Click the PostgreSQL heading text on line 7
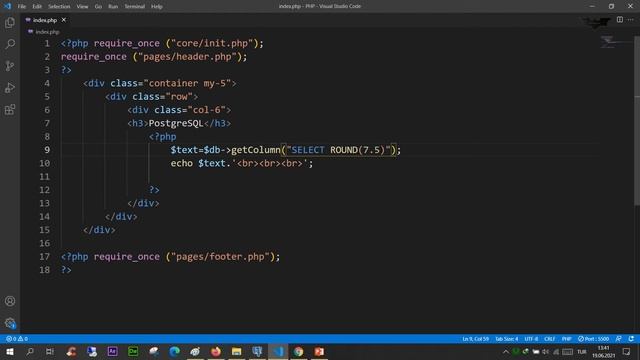The width and height of the screenshot is (640, 360). click(176, 123)
